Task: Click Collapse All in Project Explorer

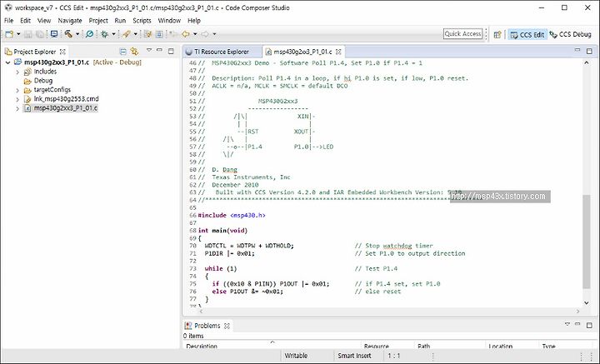Action: (x=122, y=52)
